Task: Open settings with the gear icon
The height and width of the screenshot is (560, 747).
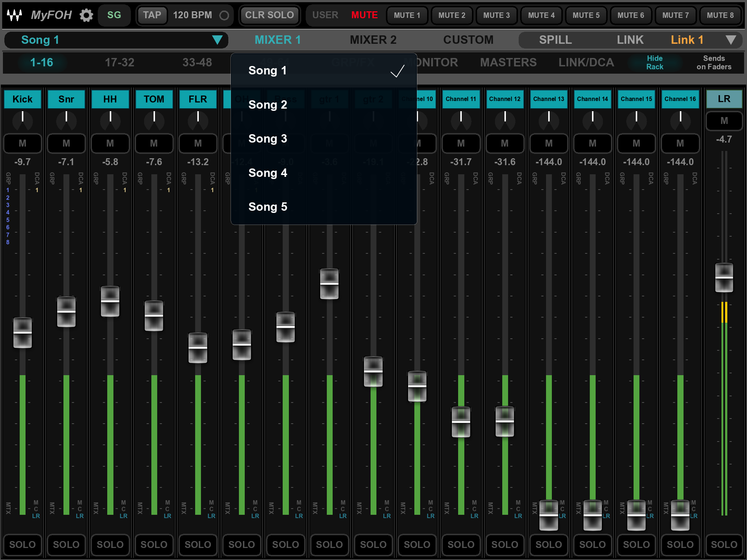Action: pos(86,15)
